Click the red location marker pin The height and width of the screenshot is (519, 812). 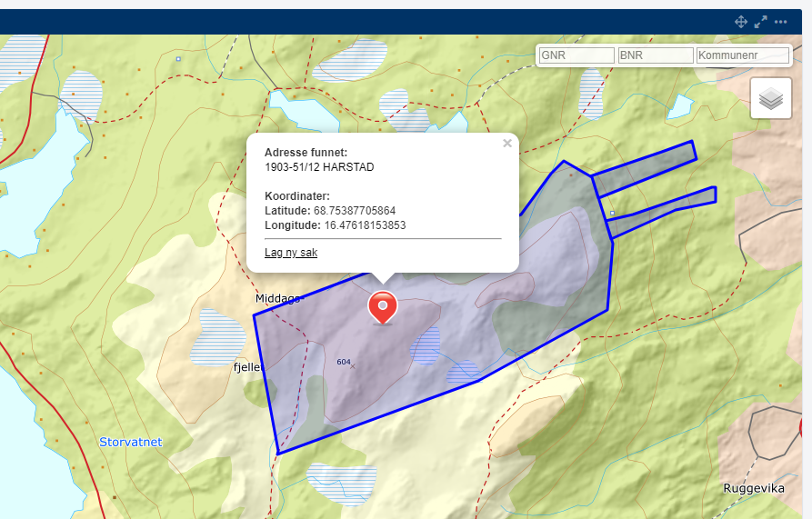click(x=383, y=307)
